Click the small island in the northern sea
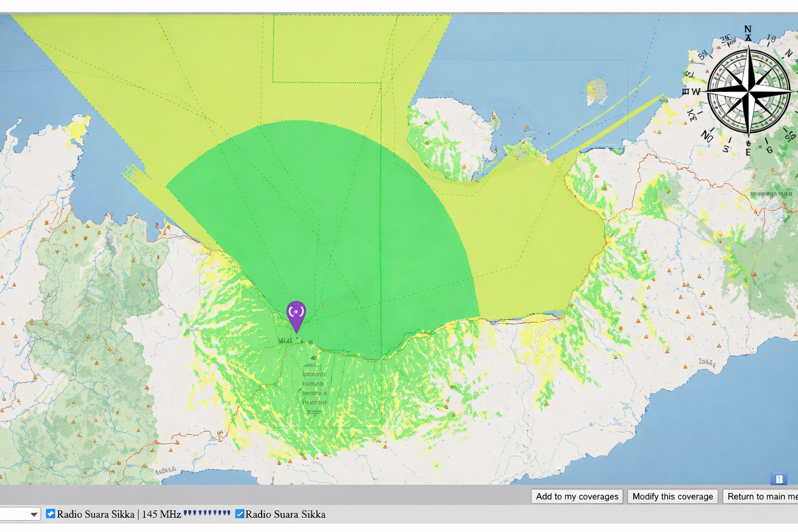This screenshot has height=532, width=798. pyautogui.click(x=597, y=91)
